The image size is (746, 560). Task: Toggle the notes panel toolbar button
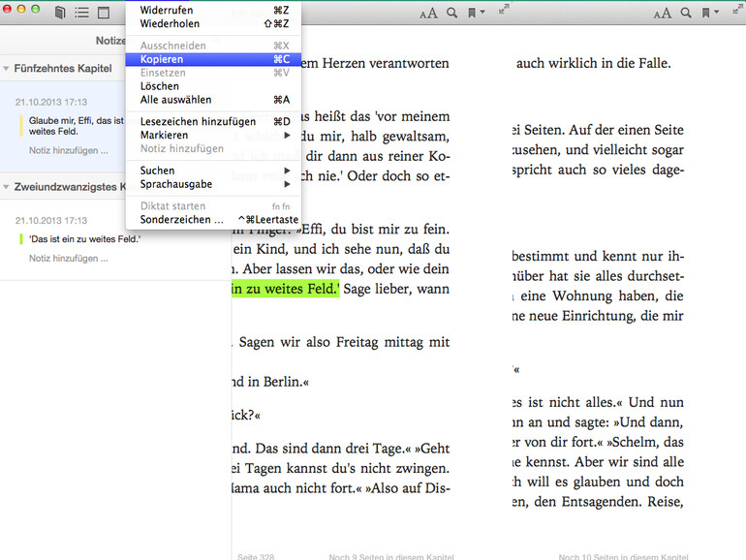104,13
